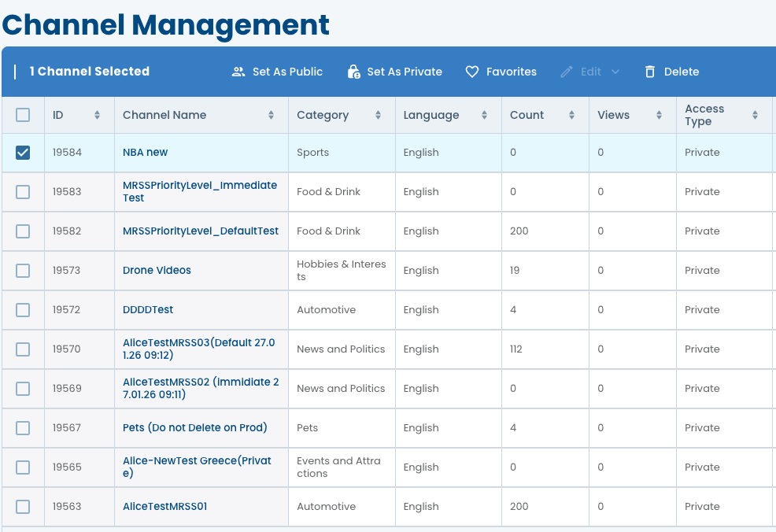
Task: Click the Views column header label
Action: coord(614,115)
